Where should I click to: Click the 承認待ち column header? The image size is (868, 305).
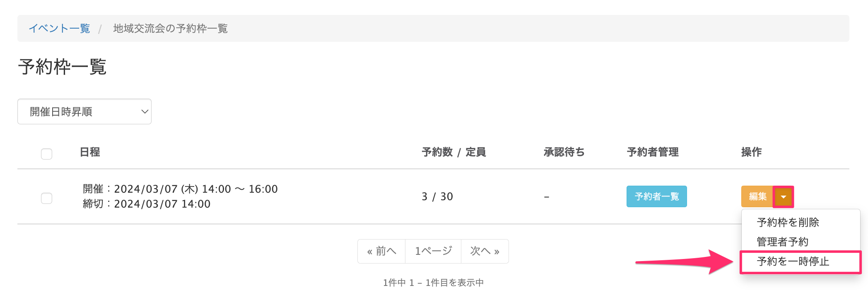pyautogui.click(x=564, y=152)
